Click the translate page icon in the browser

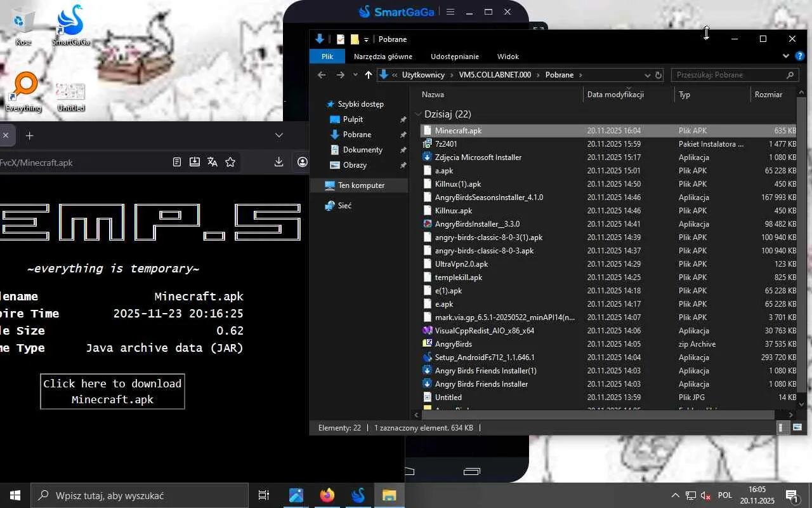[213, 163]
